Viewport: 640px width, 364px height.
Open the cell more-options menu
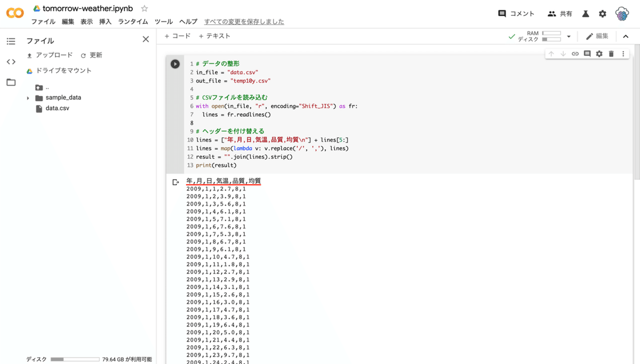(623, 54)
